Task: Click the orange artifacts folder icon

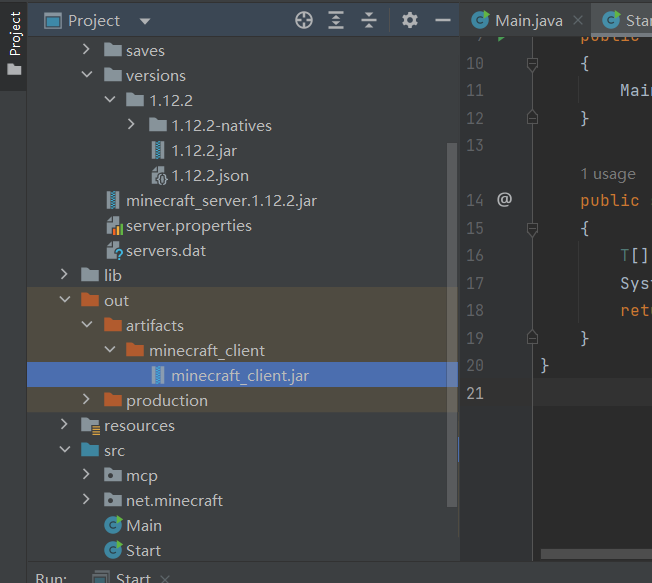Action: pos(113,324)
